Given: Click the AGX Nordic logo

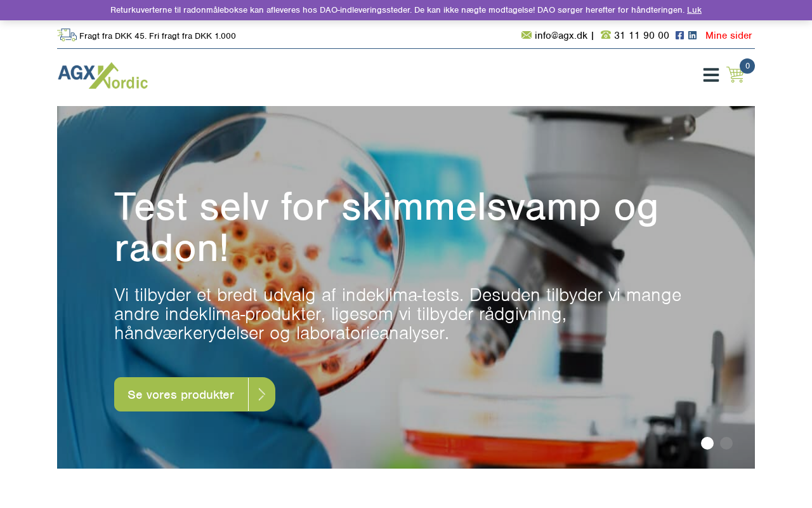Looking at the screenshot, I should [x=103, y=76].
